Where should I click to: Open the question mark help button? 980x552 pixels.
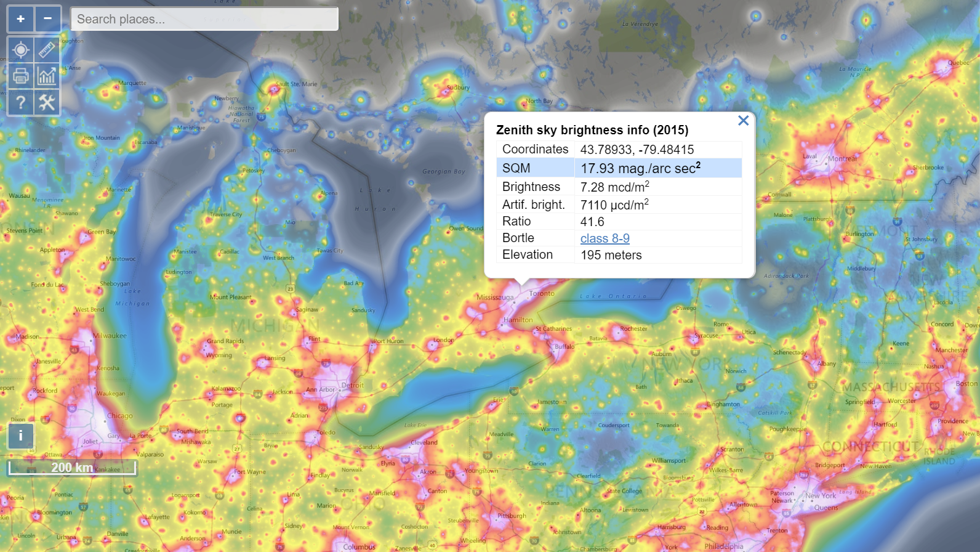(x=20, y=102)
